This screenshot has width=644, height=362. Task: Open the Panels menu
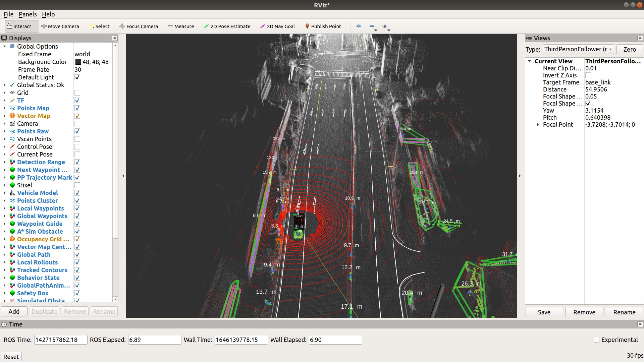click(28, 14)
